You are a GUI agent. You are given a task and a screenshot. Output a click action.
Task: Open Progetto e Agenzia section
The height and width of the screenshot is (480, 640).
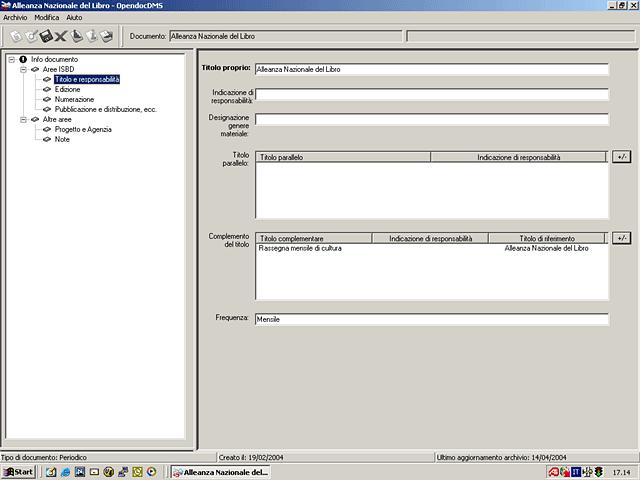pyautogui.click(x=83, y=129)
